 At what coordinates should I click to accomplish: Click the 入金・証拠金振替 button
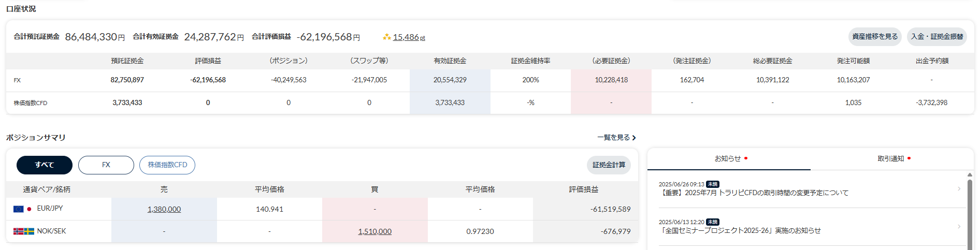[937, 37]
